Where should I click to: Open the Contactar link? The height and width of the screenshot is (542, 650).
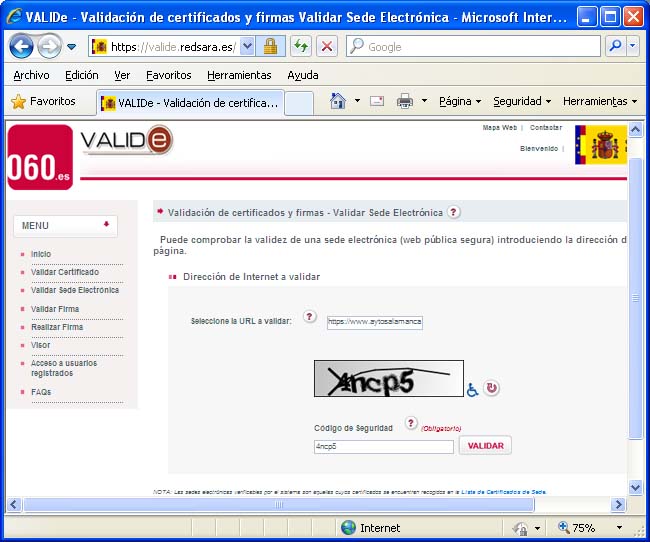pyautogui.click(x=546, y=127)
